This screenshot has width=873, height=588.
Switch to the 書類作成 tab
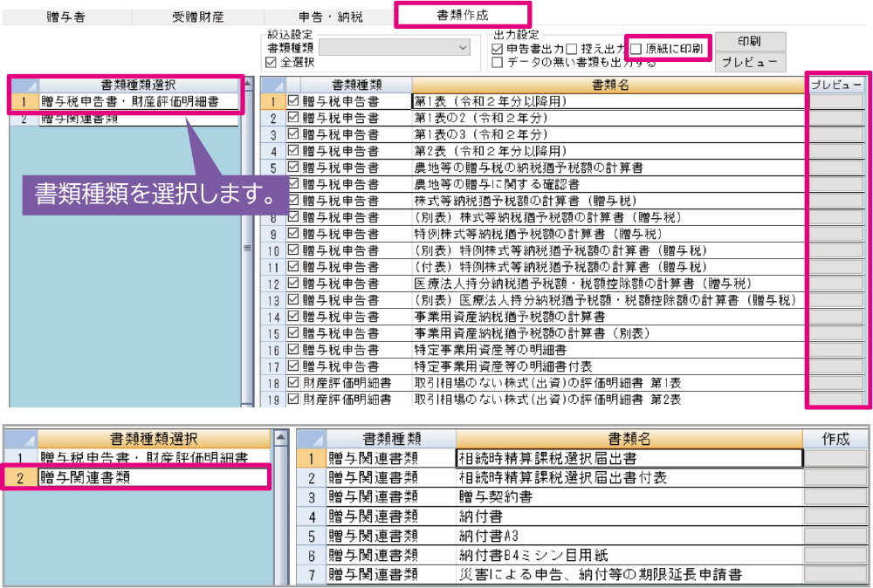click(x=462, y=15)
